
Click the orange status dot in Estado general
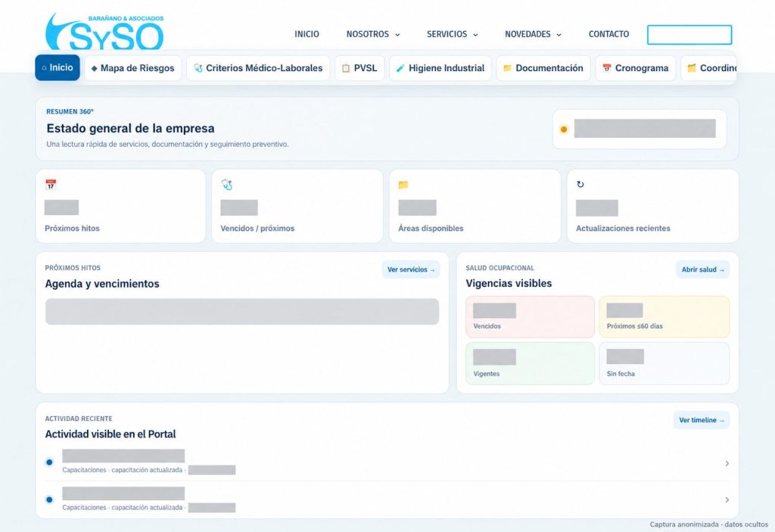(563, 129)
